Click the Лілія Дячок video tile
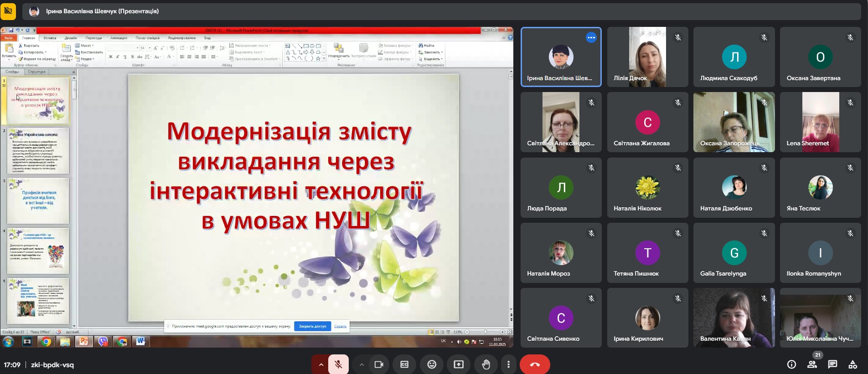868x374 pixels. [647, 57]
